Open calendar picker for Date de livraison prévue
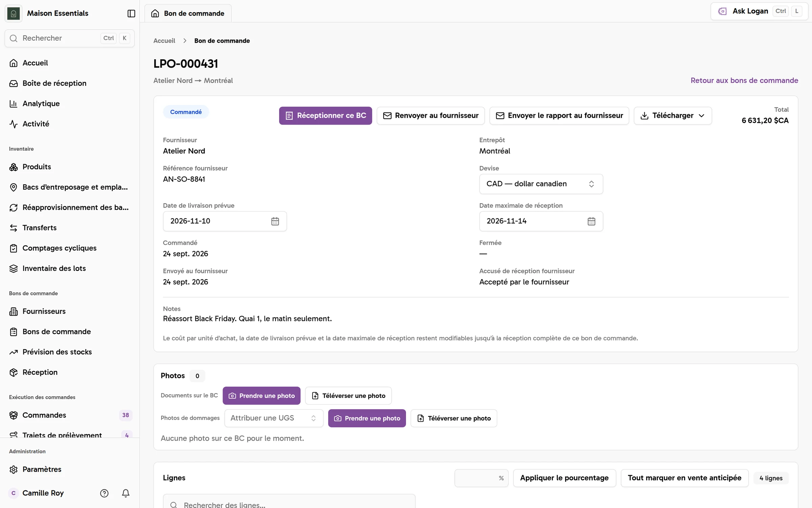812x508 pixels. pyautogui.click(x=275, y=221)
